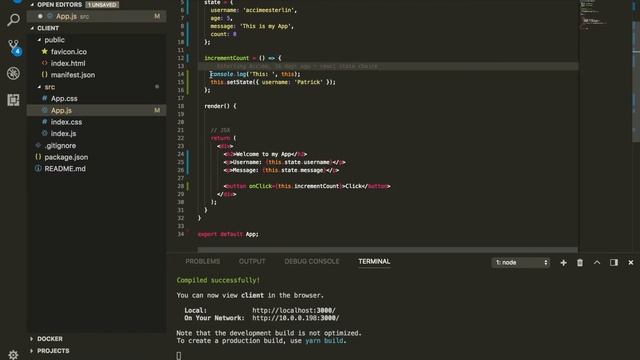Image resolution: width=640 pixels, height=360 pixels.
Task: Click M status next to src App.js
Action: 157,110
